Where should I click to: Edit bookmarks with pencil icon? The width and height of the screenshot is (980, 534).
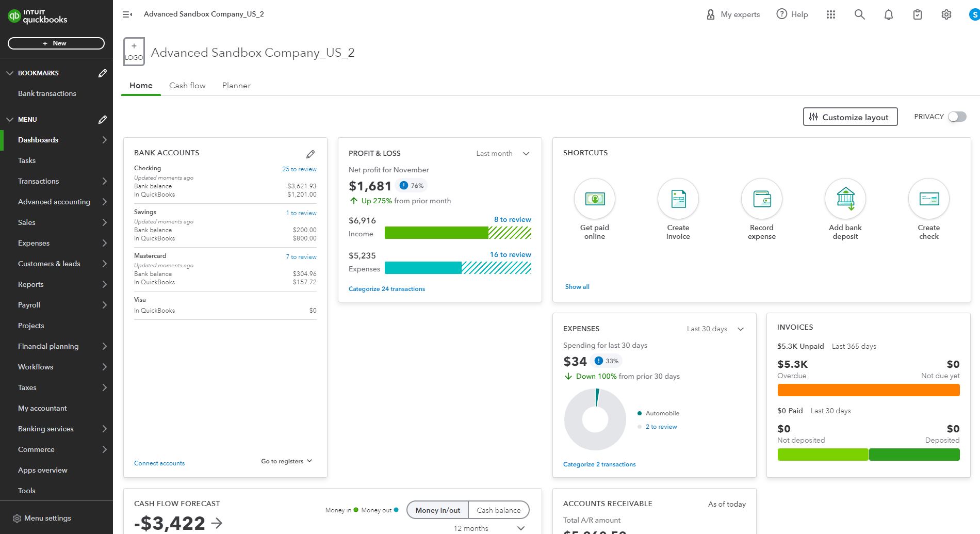tap(103, 73)
